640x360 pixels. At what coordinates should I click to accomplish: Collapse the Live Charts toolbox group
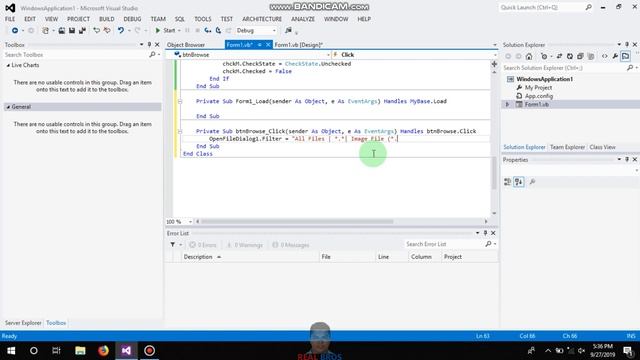(x=8, y=65)
